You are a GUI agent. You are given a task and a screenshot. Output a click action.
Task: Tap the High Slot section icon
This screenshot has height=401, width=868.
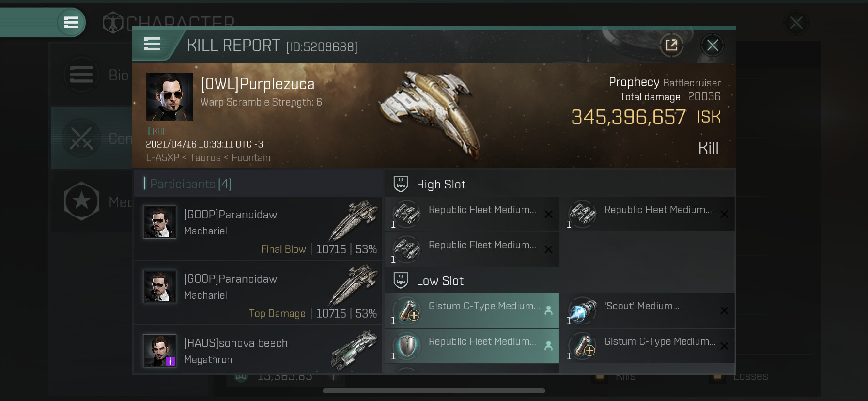pos(401,184)
